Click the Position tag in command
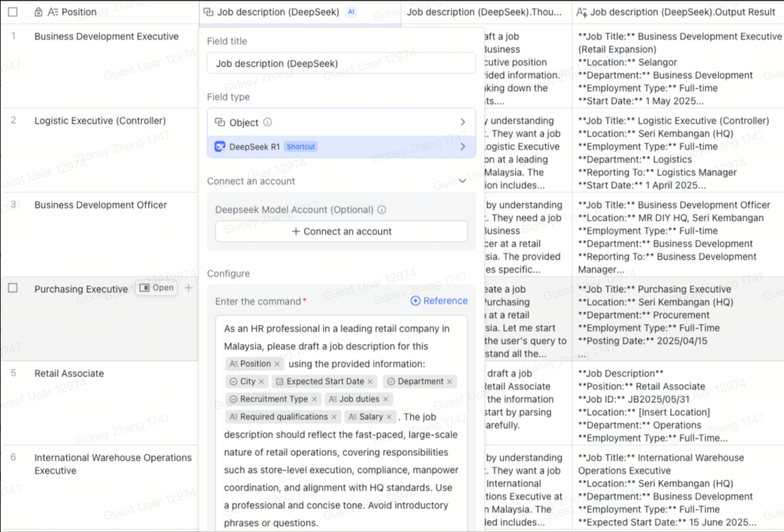784x532 pixels. (x=255, y=364)
